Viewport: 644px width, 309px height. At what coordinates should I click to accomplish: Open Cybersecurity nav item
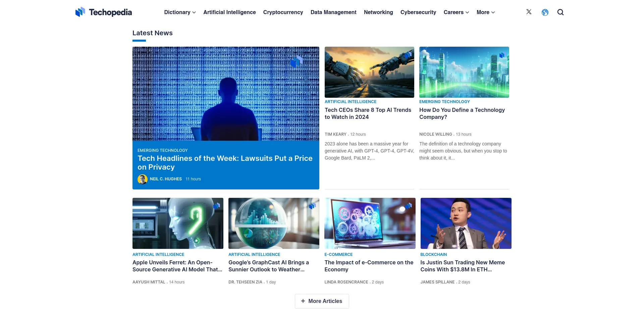click(x=418, y=12)
